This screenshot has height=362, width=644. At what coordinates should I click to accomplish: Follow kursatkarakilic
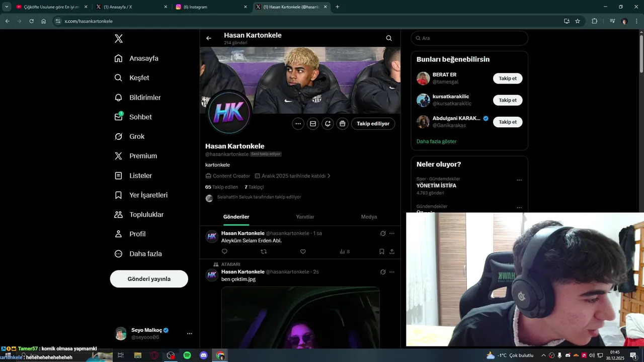click(508, 100)
